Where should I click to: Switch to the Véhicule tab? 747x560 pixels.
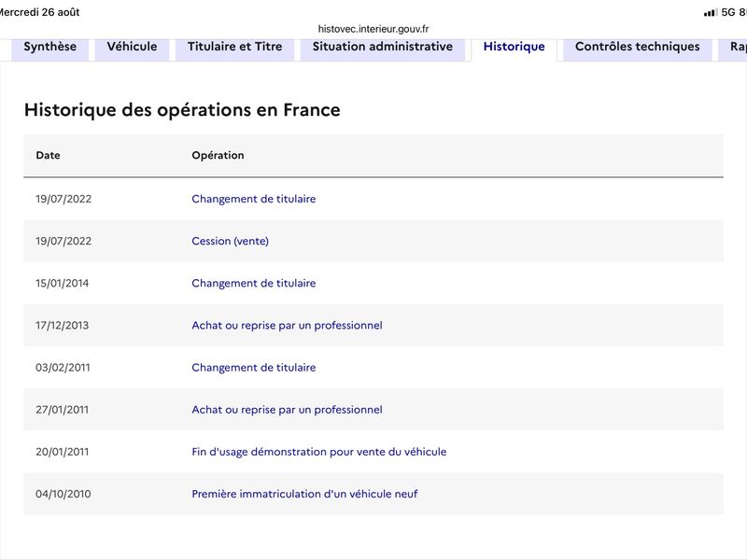pyautogui.click(x=132, y=47)
